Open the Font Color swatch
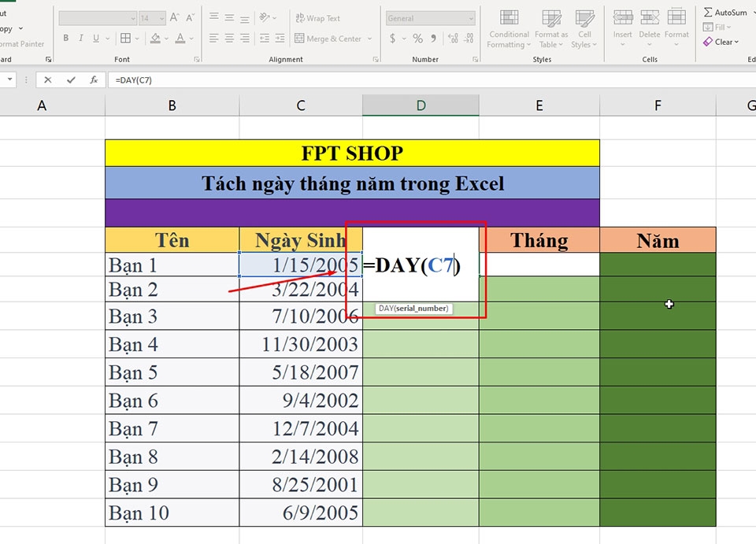Image resolution: width=756 pixels, height=544 pixels. (x=181, y=38)
